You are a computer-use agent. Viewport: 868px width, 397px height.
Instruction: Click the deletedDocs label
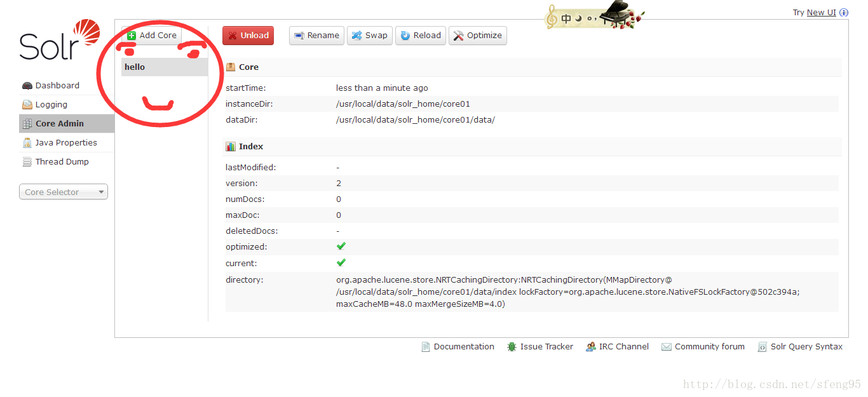click(252, 231)
